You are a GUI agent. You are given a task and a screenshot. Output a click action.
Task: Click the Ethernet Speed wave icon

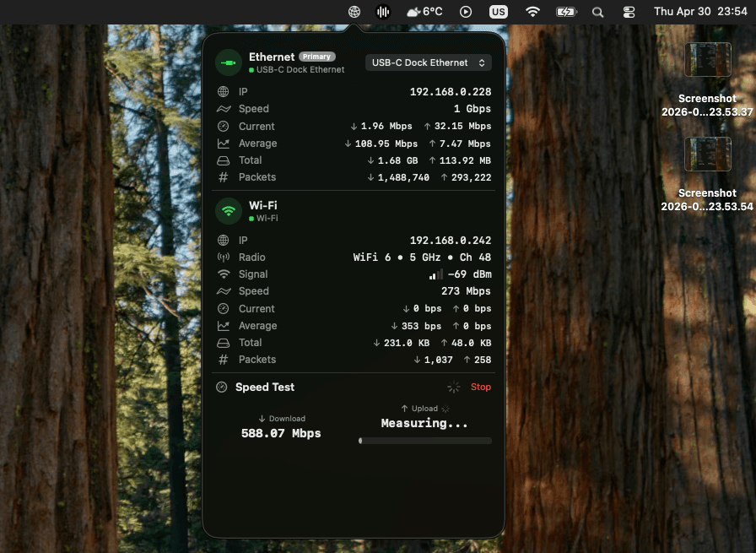[x=224, y=109]
